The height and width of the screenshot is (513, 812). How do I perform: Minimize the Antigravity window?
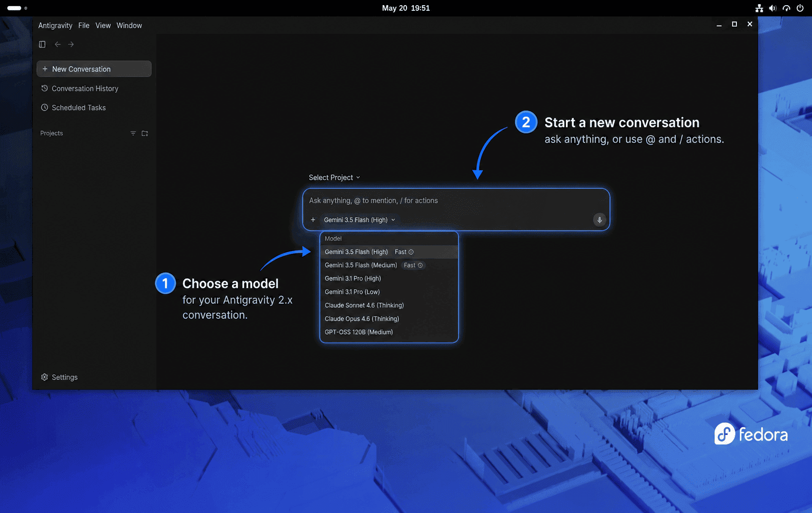(719, 25)
